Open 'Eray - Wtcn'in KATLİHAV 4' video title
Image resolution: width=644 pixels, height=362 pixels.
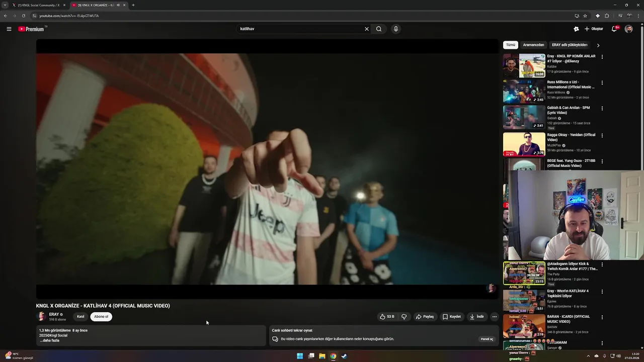(568, 293)
